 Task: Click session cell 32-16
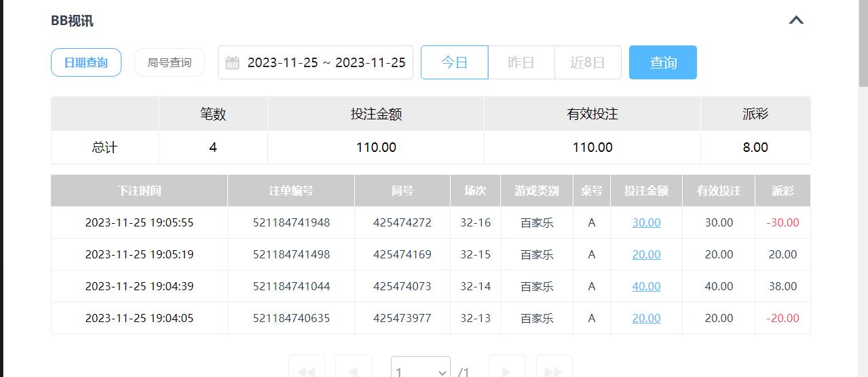(475, 222)
